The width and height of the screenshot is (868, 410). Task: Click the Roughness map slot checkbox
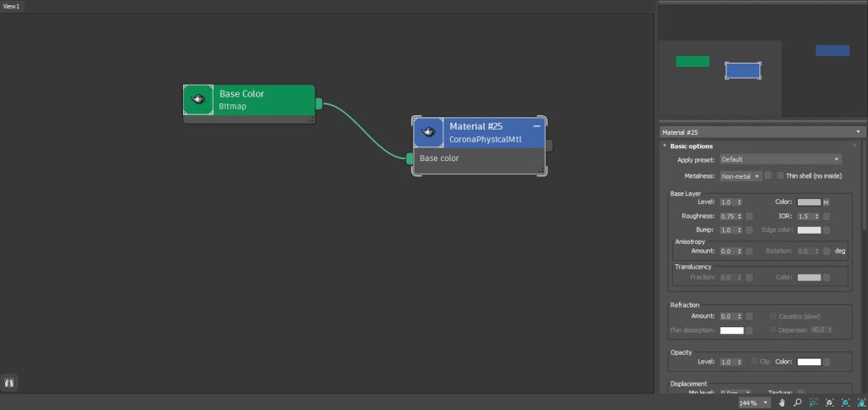(749, 216)
